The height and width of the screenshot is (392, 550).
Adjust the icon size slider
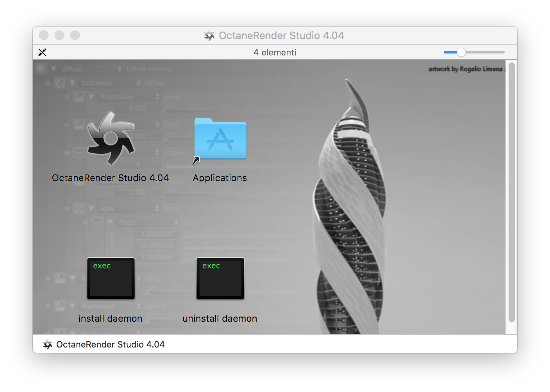click(474, 52)
